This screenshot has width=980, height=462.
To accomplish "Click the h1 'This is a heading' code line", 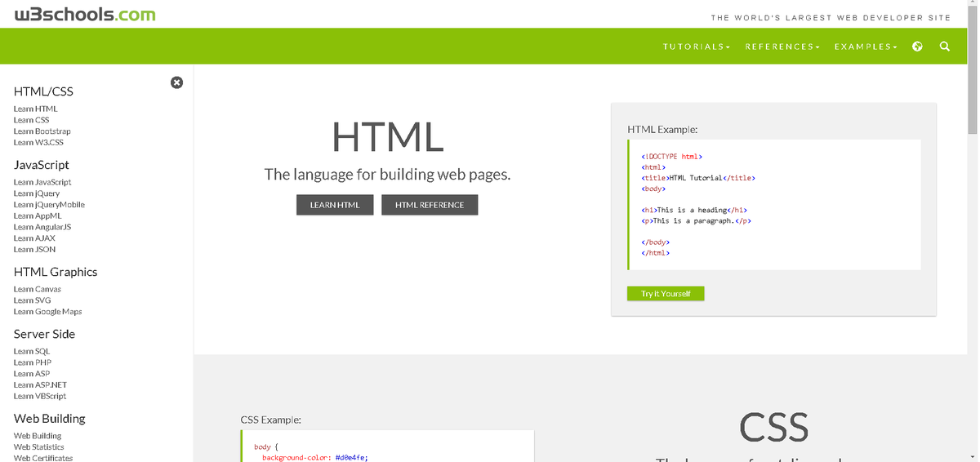I will [695, 210].
